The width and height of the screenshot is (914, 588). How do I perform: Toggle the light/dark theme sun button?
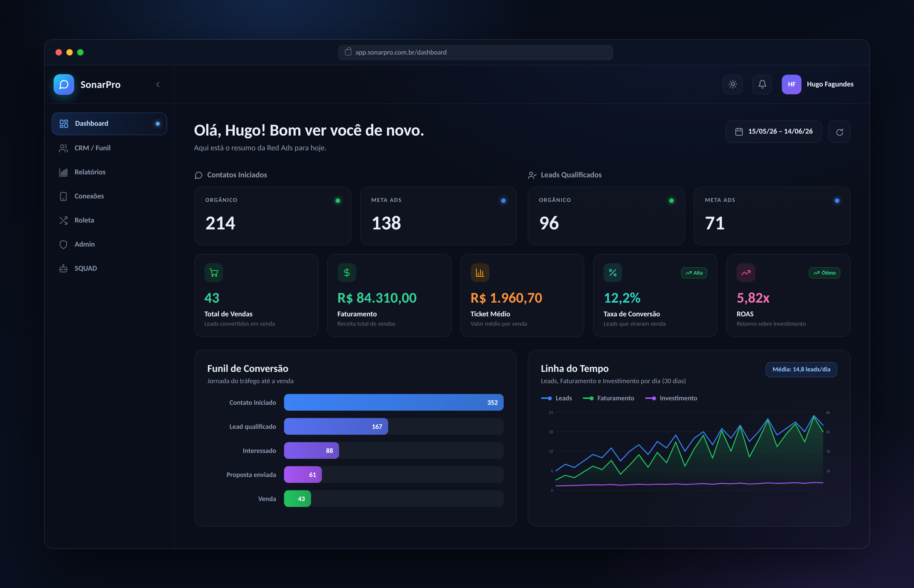[x=733, y=84]
